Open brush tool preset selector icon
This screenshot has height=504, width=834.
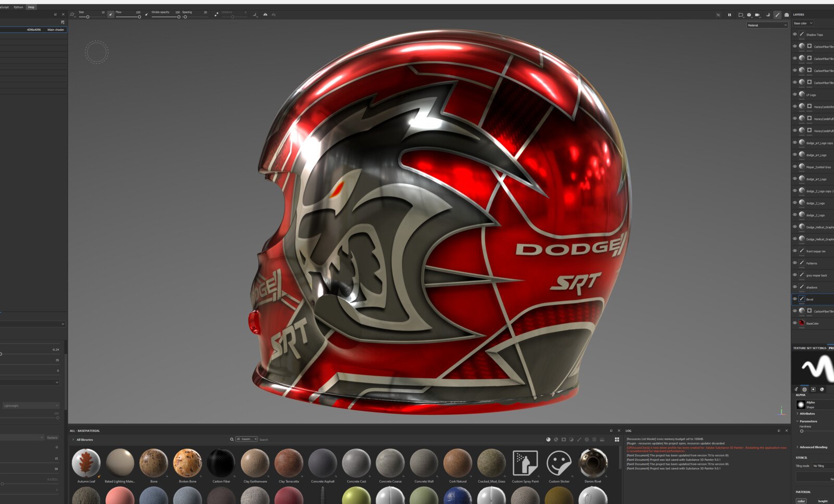[72, 15]
